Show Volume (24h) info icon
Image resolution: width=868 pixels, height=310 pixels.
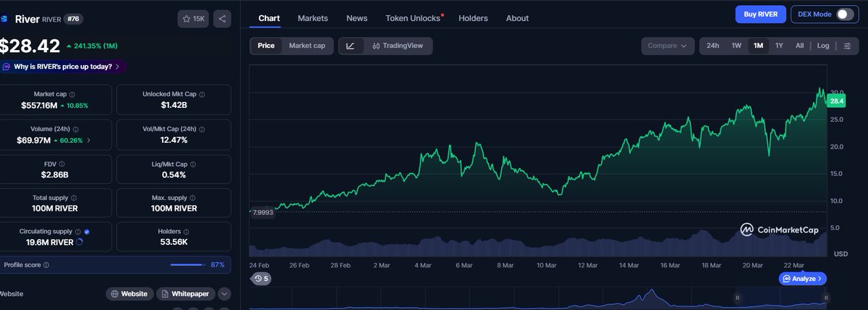(x=75, y=129)
